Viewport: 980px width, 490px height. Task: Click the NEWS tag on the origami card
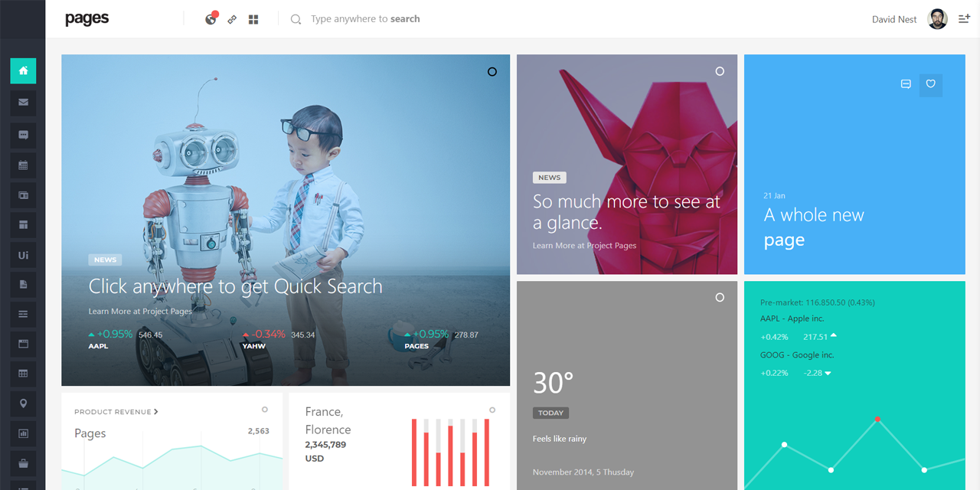click(x=549, y=177)
